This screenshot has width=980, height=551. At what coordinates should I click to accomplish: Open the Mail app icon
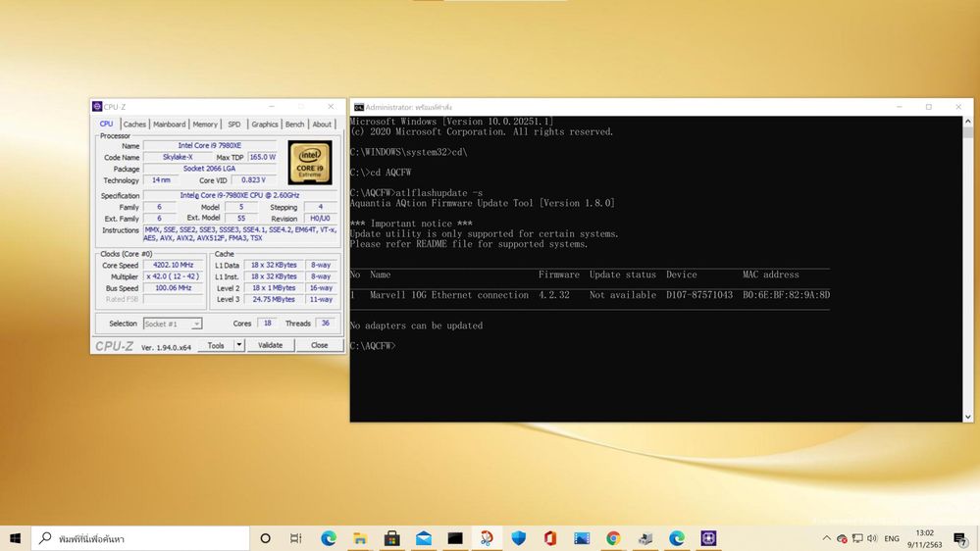pyautogui.click(x=423, y=538)
